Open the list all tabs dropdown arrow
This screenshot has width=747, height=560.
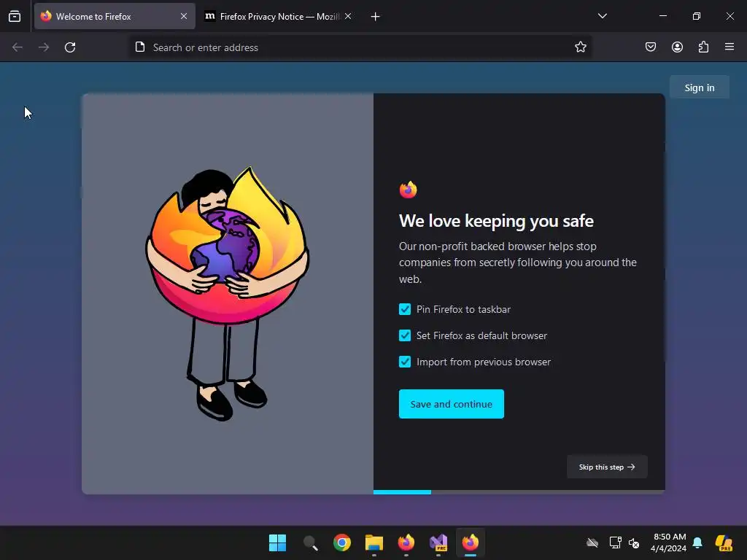[x=602, y=16]
